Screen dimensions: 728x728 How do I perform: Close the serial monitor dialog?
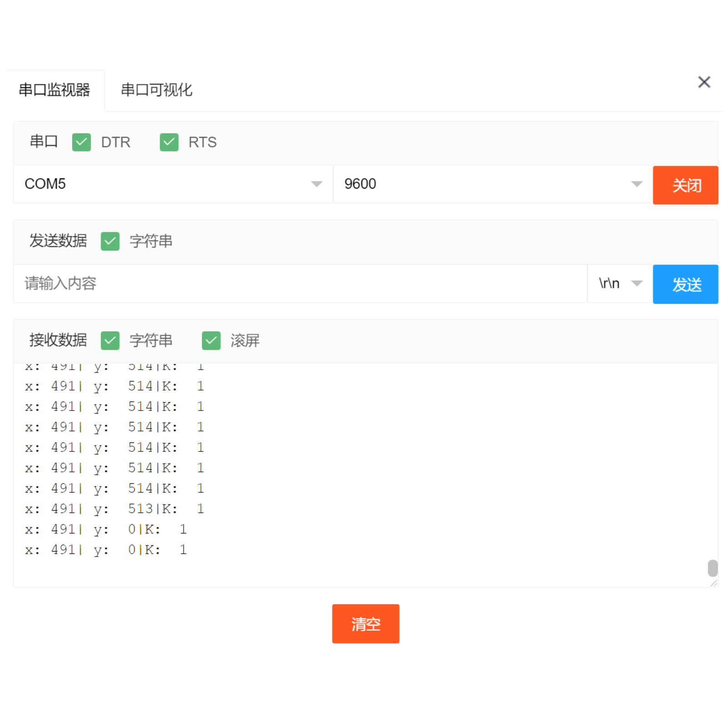[703, 82]
